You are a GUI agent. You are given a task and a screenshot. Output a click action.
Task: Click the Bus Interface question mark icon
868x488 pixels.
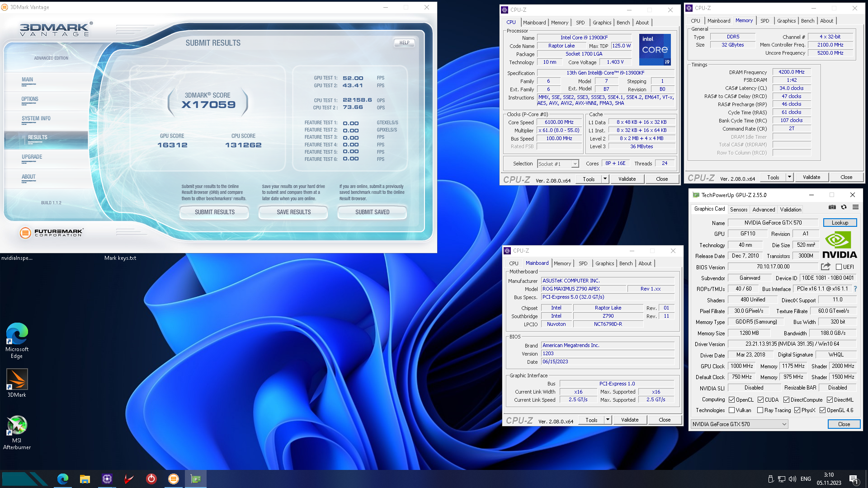(x=855, y=289)
